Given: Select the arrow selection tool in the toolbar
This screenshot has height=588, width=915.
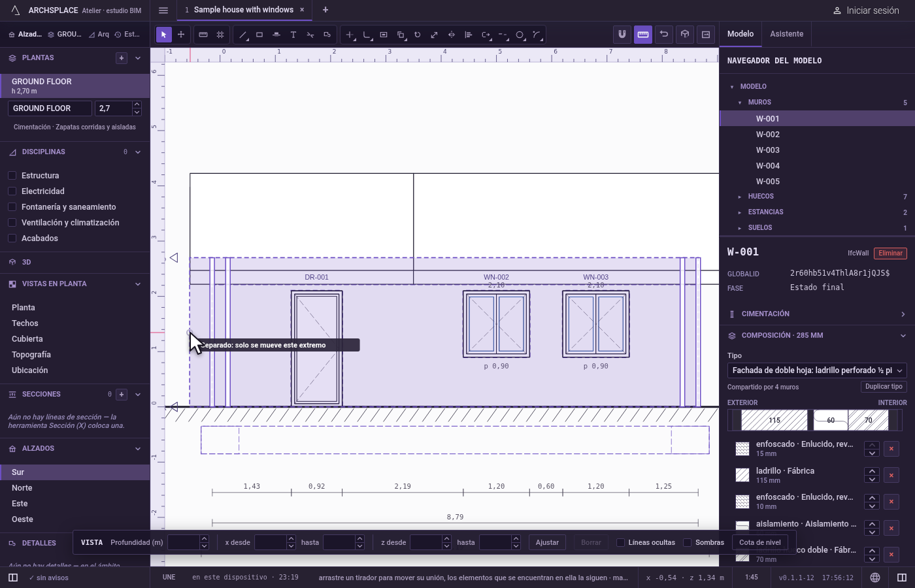Looking at the screenshot, I should [164, 35].
